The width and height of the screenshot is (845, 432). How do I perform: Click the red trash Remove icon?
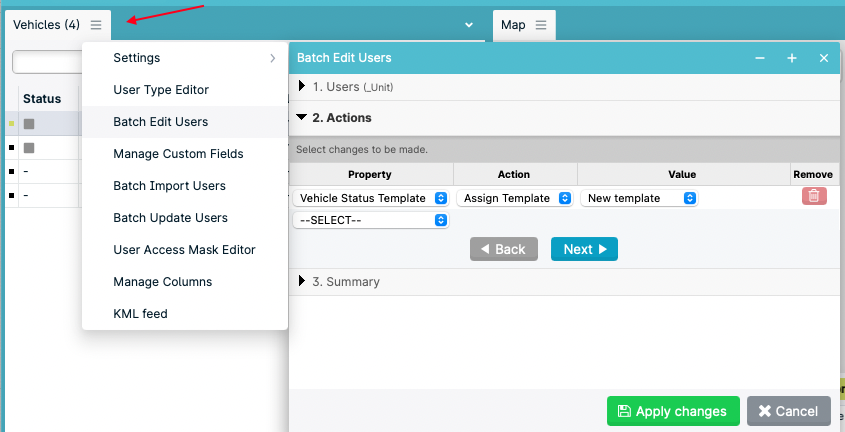(814, 196)
